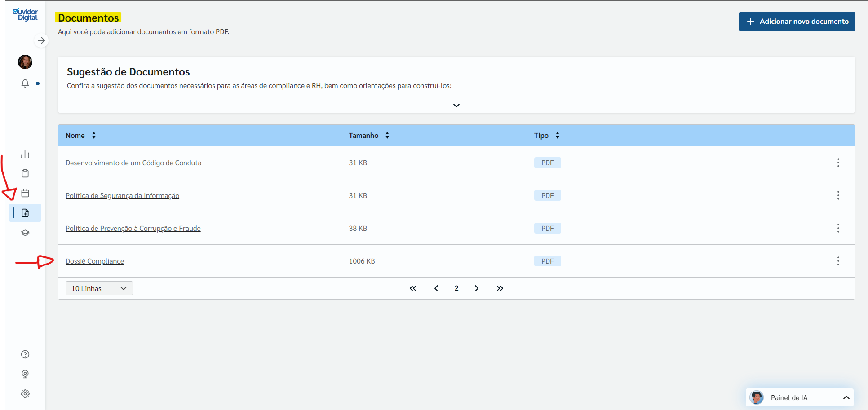The image size is (868, 410).
Task: Click the Painel de IA assistant avatar
Action: 757,397
